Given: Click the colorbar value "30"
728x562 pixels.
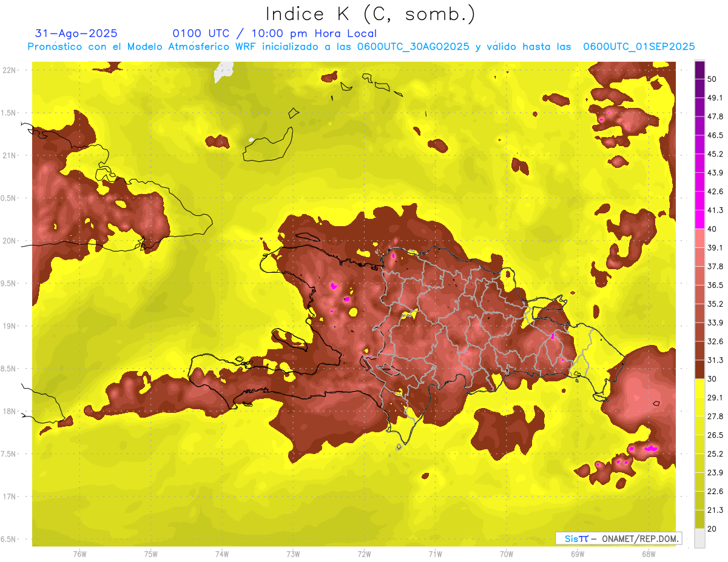Looking at the screenshot, I should point(712,379).
